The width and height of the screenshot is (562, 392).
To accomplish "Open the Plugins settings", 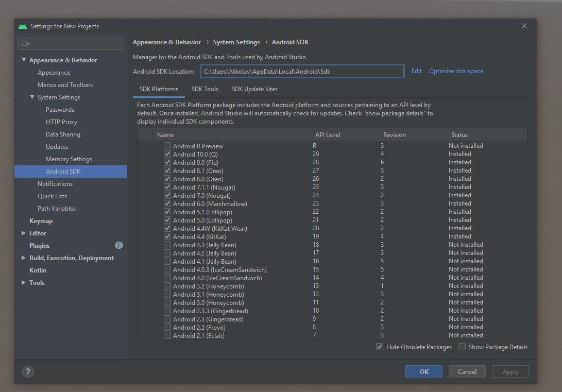I will point(40,245).
